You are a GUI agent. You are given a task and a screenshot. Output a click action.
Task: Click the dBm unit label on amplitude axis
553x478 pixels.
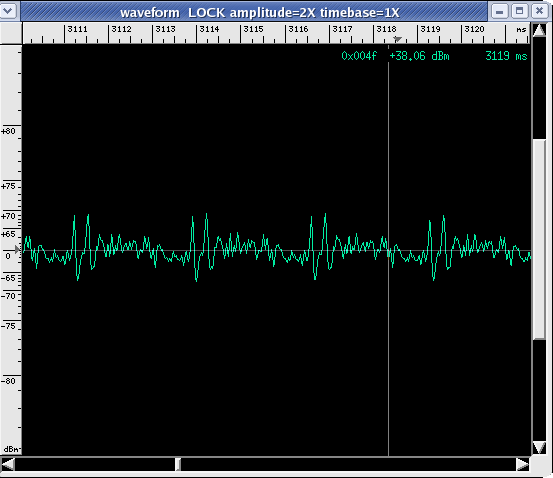(11, 449)
